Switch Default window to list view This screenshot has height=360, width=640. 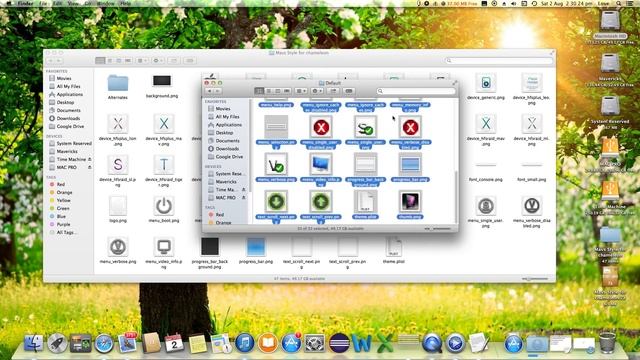click(x=268, y=91)
